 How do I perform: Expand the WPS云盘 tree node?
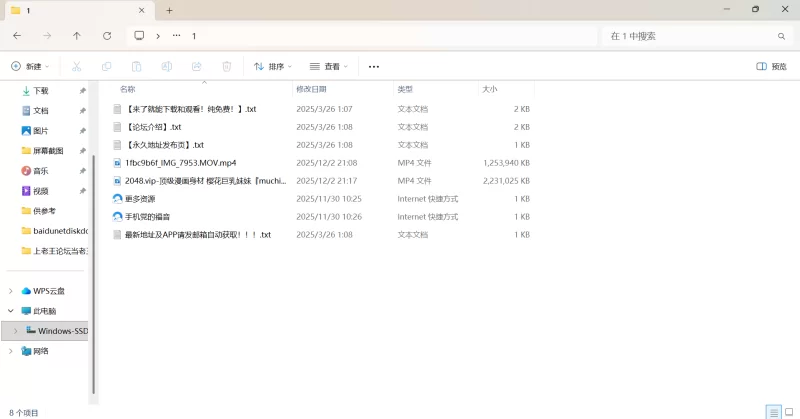pos(11,291)
